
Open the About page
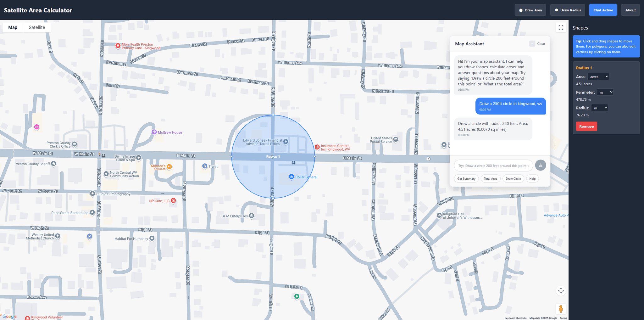coord(630,10)
